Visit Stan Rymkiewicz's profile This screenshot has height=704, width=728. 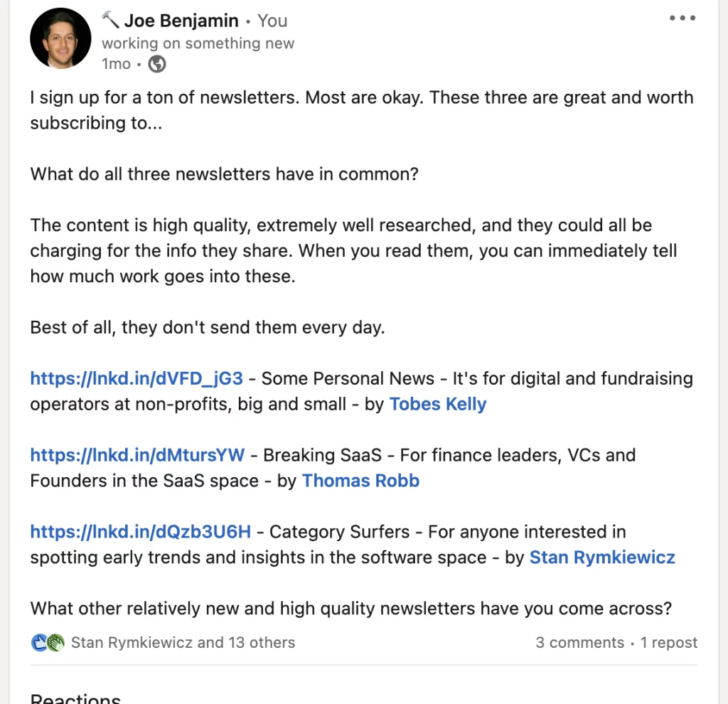(601, 558)
